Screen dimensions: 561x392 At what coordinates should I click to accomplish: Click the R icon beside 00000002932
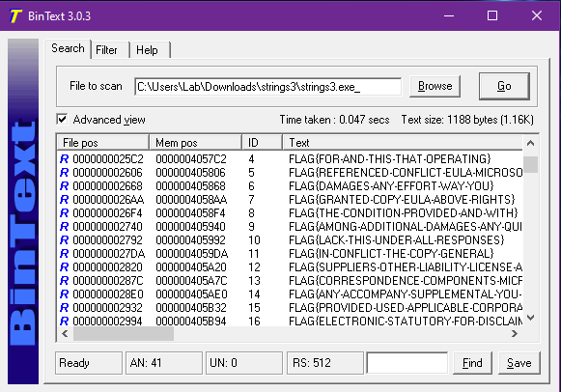pos(64,308)
